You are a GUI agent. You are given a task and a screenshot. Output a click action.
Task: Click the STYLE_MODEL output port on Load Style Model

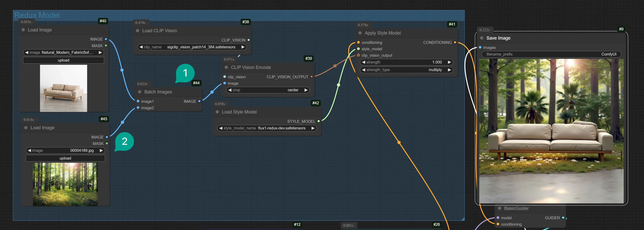pyautogui.click(x=318, y=121)
